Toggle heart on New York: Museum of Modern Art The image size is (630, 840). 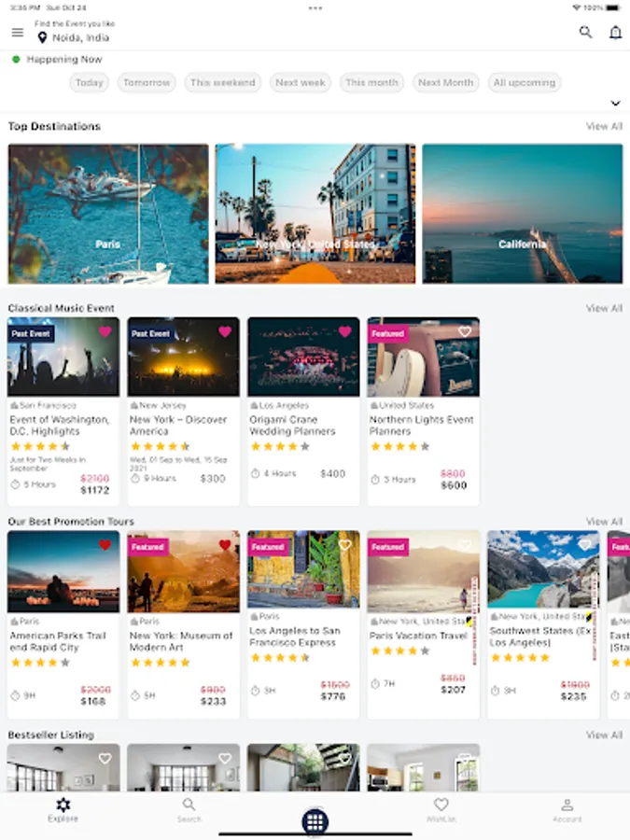tap(225, 545)
